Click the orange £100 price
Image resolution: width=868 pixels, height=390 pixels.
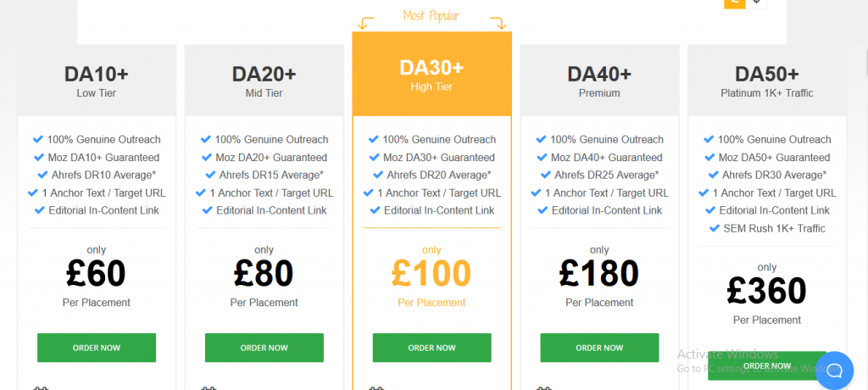click(x=431, y=273)
